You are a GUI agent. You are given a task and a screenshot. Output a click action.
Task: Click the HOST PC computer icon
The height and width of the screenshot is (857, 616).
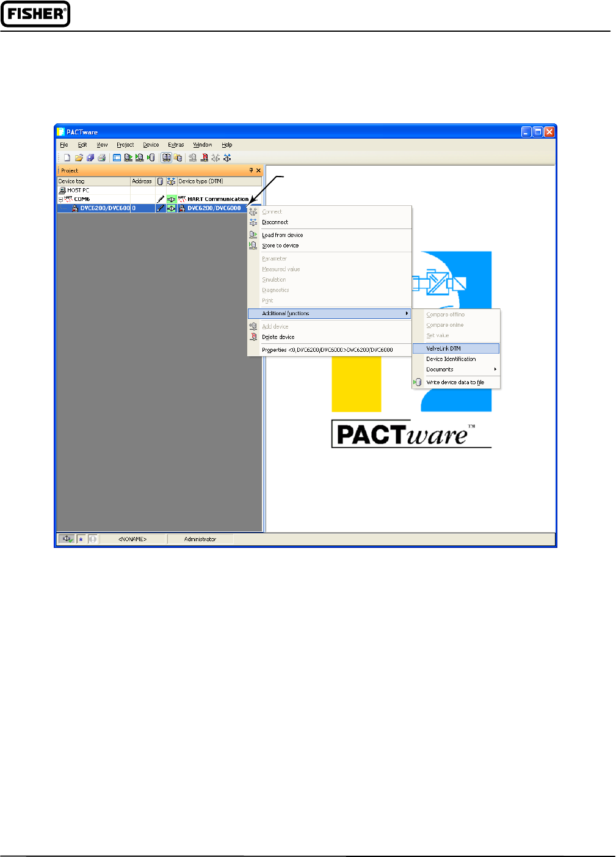pos(62,190)
